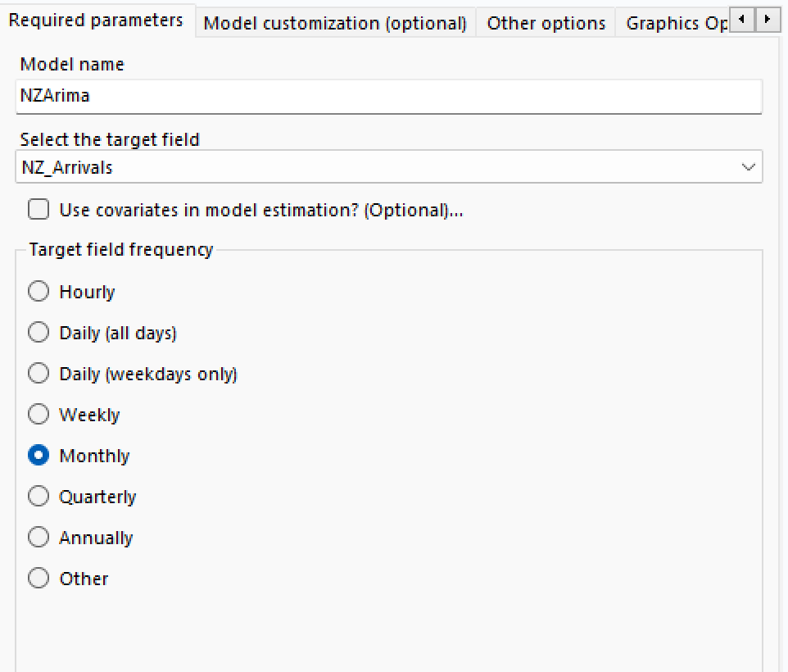Click the Model name text field

click(x=388, y=96)
